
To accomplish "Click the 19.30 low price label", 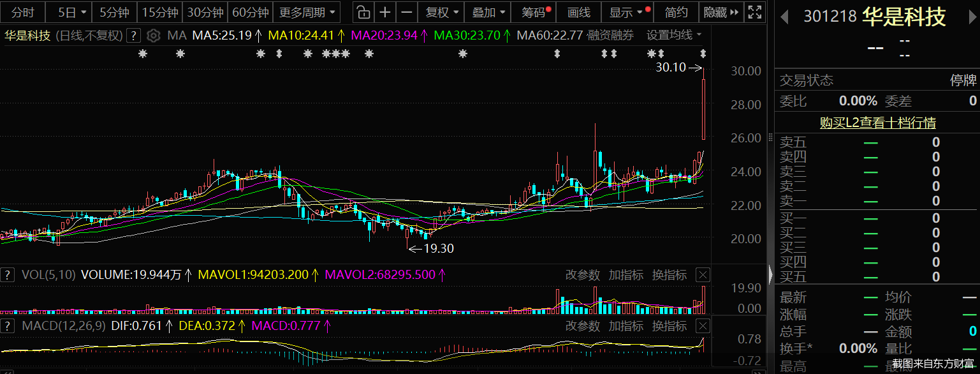I will 438,248.
